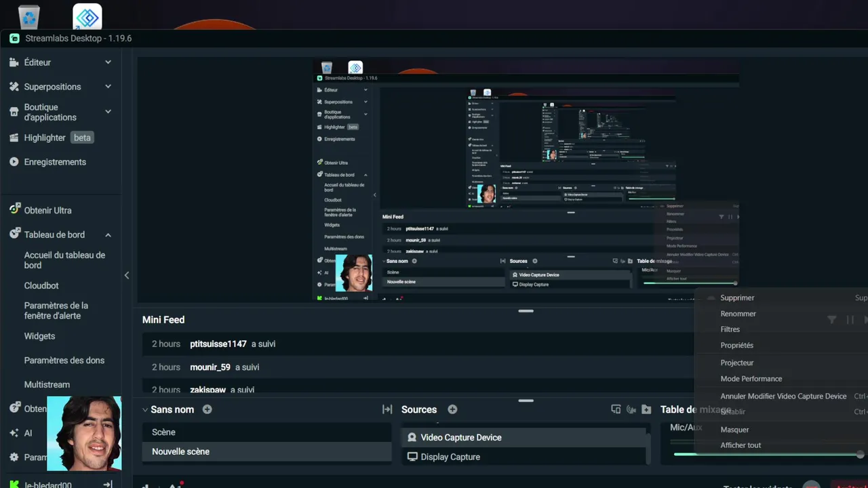Open the blue diamond desktop shortcut icon
Viewport: 868px width, 488px height.
pos(87,16)
